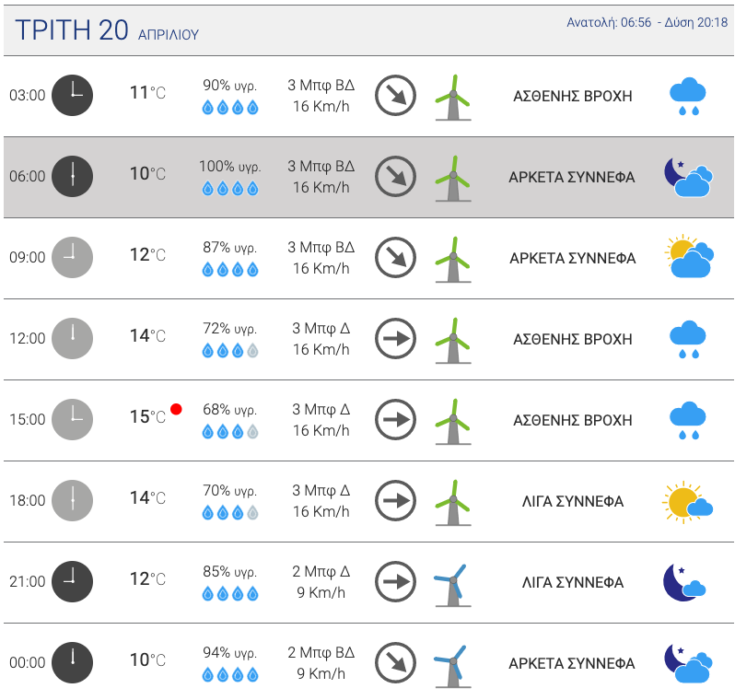Select the highlighted 06:00 forecast row
The height and width of the screenshot is (700, 735).
click(x=369, y=177)
